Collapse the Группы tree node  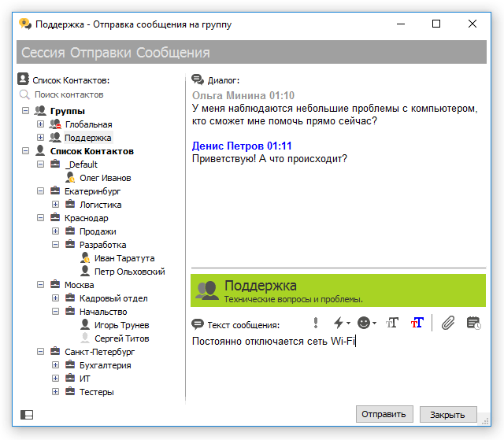click(25, 111)
